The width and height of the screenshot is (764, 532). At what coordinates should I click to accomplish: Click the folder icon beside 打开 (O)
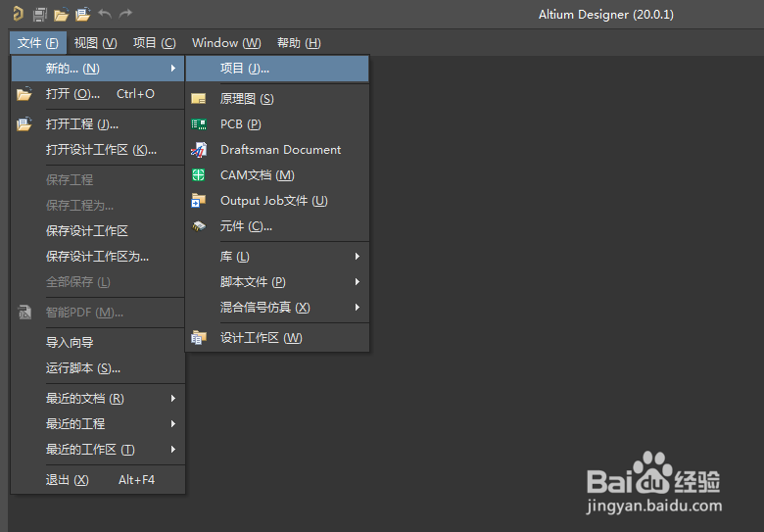tap(24, 93)
